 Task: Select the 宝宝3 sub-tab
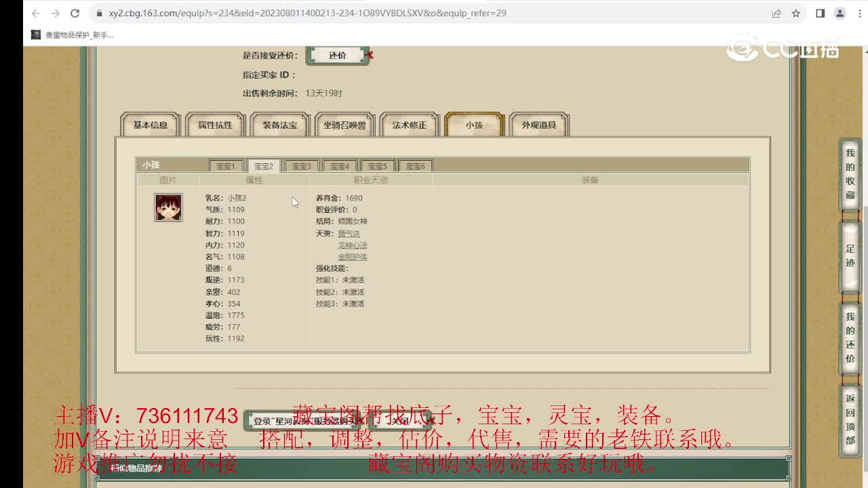302,166
